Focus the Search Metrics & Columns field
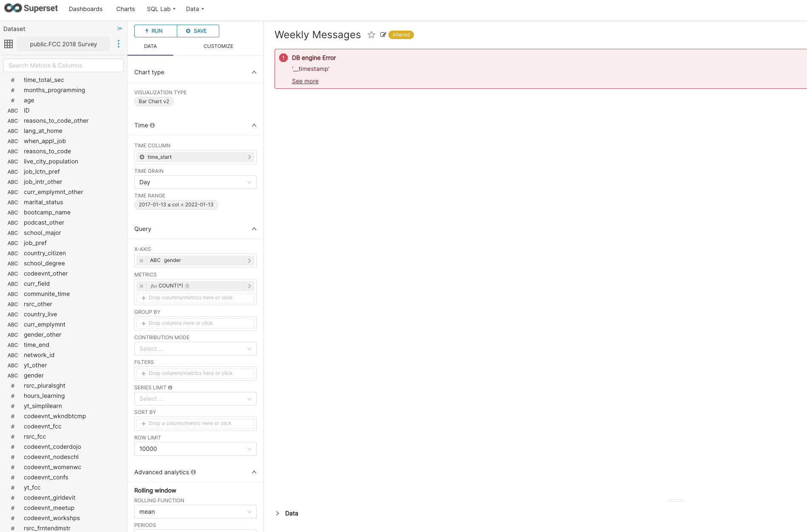 tap(63, 65)
